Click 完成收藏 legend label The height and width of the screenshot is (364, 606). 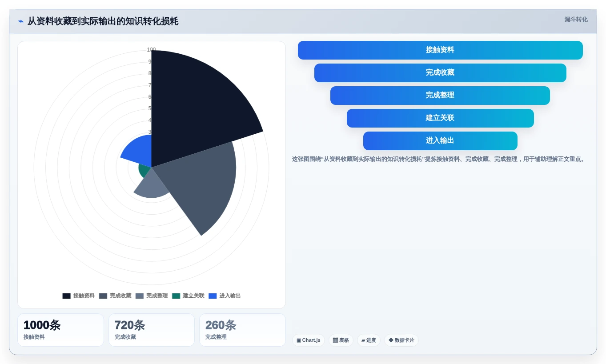coord(120,296)
